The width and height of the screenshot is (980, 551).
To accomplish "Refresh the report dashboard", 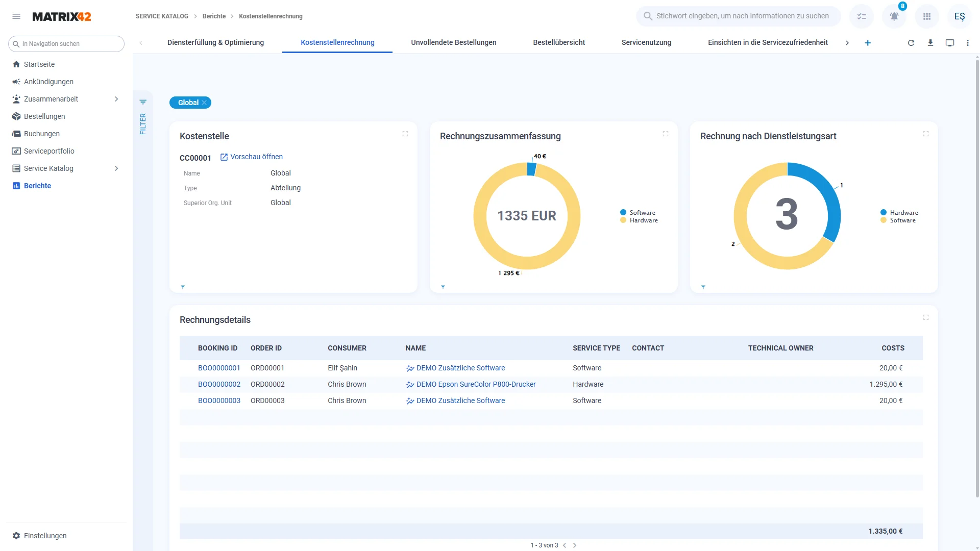I will point(911,43).
